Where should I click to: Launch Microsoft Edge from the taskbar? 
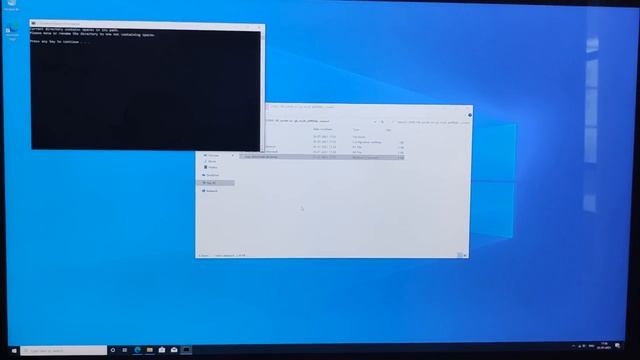[138, 350]
